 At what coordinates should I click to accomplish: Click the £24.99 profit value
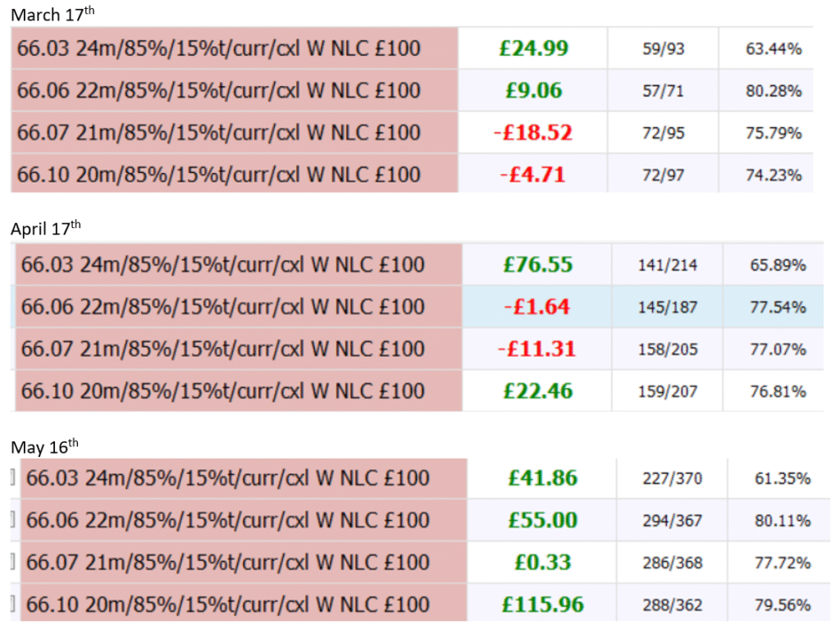point(533,48)
